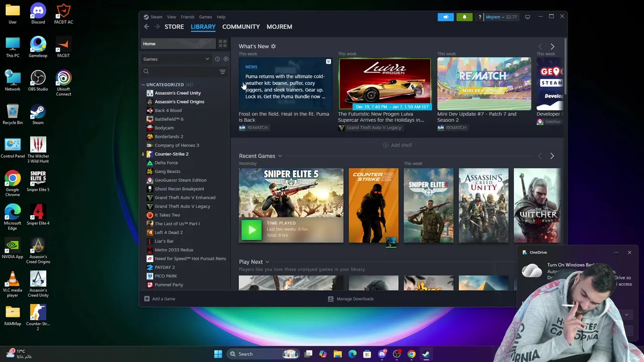Select Delta Force in library list
The image size is (644, 362).
coord(166,163)
